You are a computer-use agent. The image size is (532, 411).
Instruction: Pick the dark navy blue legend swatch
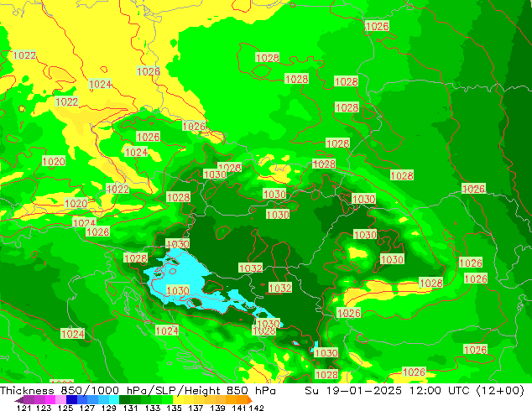[x=71, y=399]
